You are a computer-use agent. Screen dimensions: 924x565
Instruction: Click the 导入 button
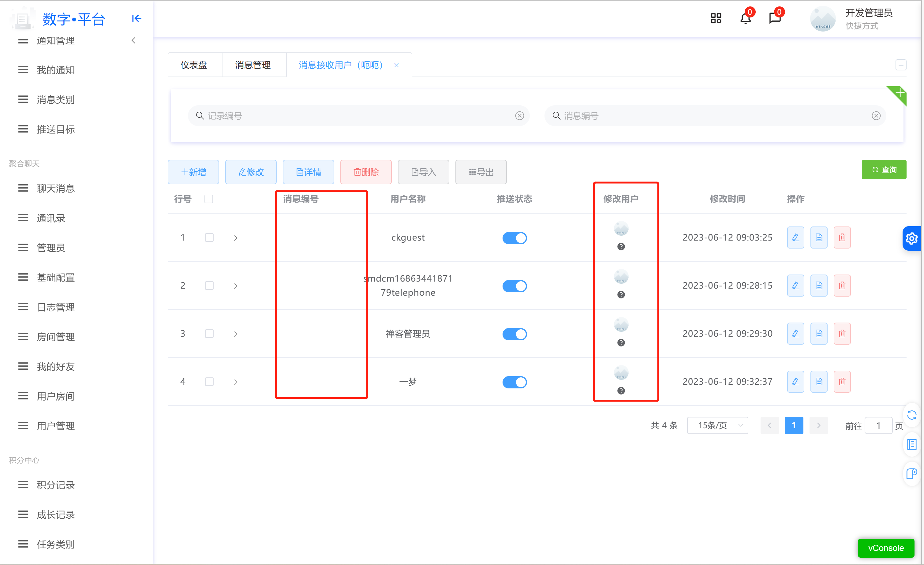tap(423, 172)
